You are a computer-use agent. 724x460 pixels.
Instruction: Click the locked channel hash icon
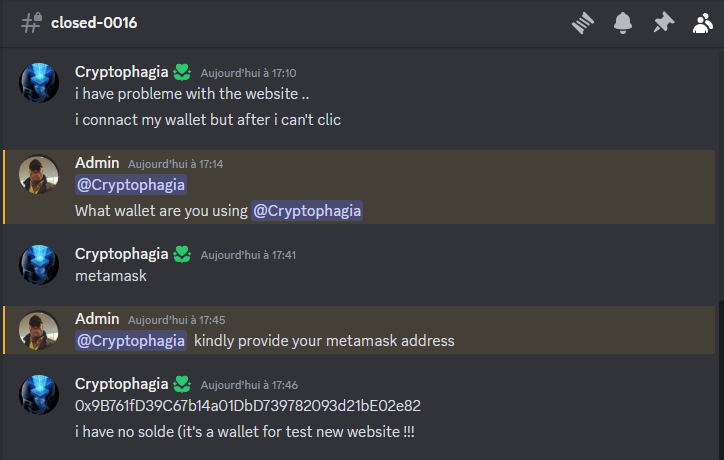click(x=31, y=23)
